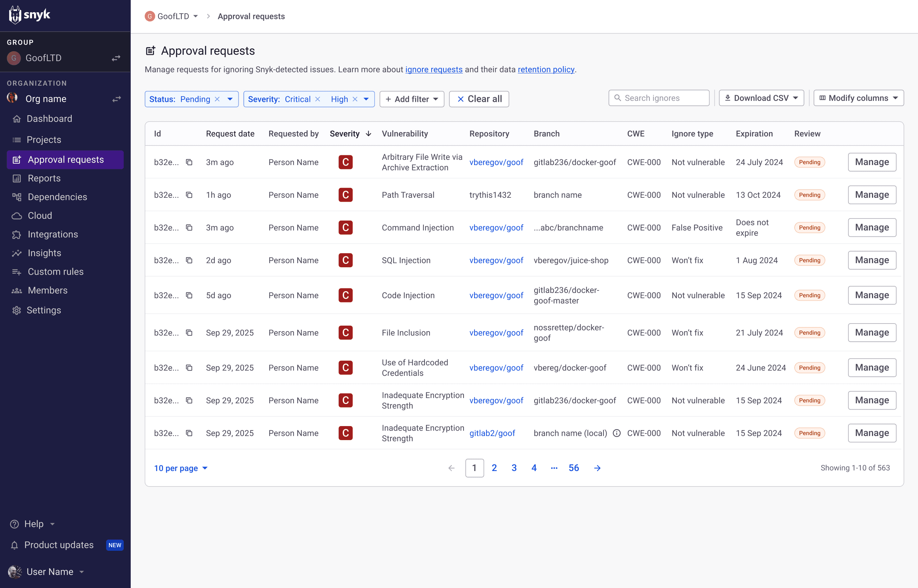Open Product updates
Screen dimensions: 918x588
[x=59, y=545]
